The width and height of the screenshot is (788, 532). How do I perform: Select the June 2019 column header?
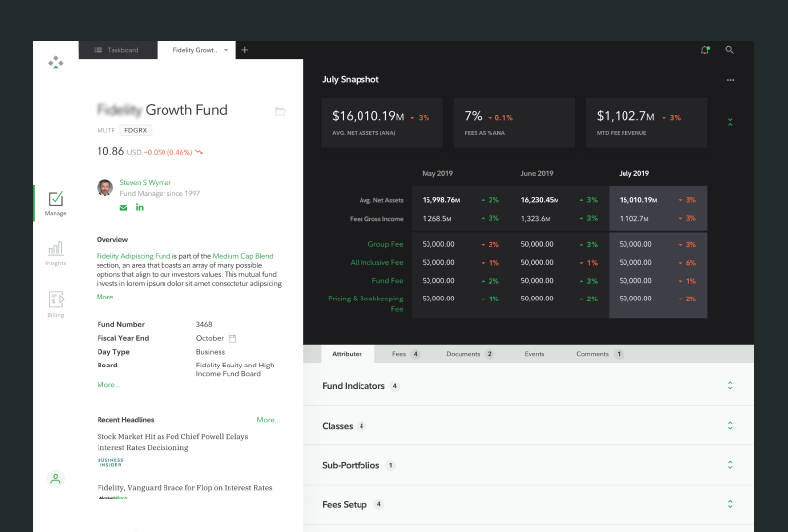point(536,173)
